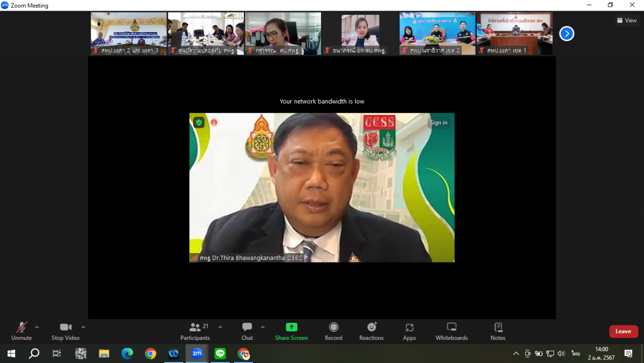Start recording with the Record button
The width and height of the screenshot is (644, 363).
pos(334,331)
